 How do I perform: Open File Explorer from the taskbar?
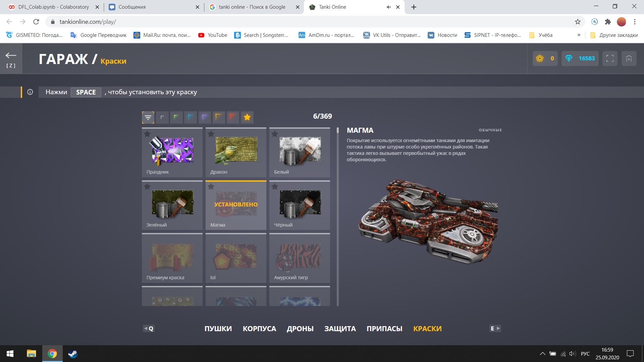pos(31,354)
